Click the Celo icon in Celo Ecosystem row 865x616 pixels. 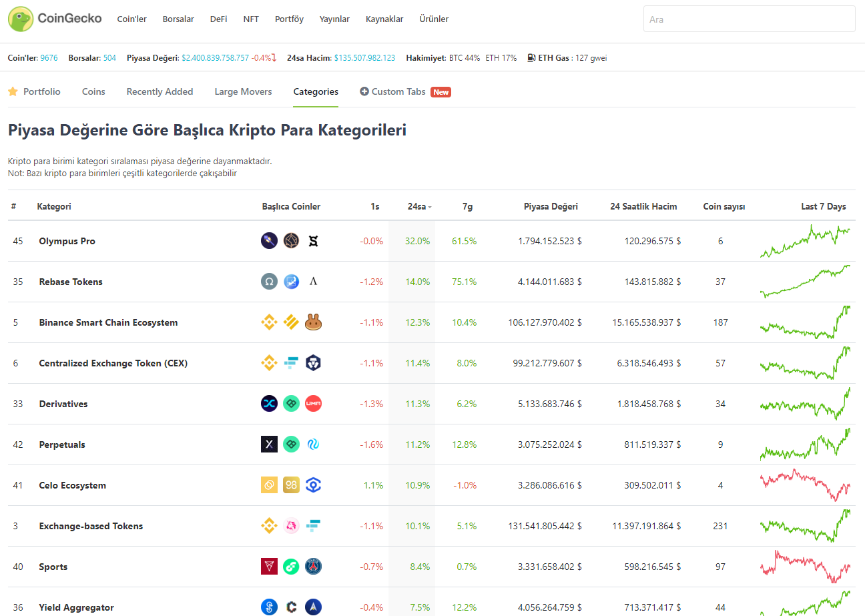point(269,485)
